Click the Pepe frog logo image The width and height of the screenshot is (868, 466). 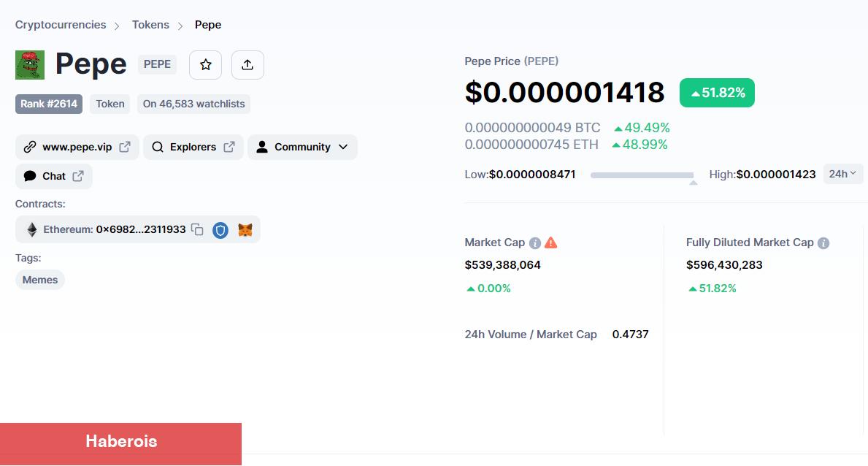point(30,65)
